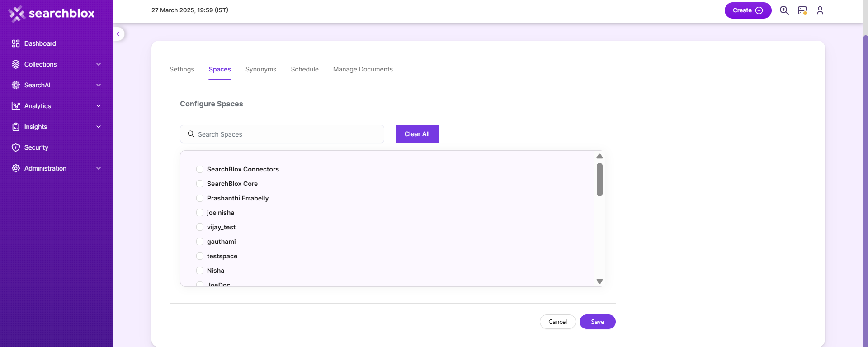Click the Create button

pyautogui.click(x=748, y=10)
